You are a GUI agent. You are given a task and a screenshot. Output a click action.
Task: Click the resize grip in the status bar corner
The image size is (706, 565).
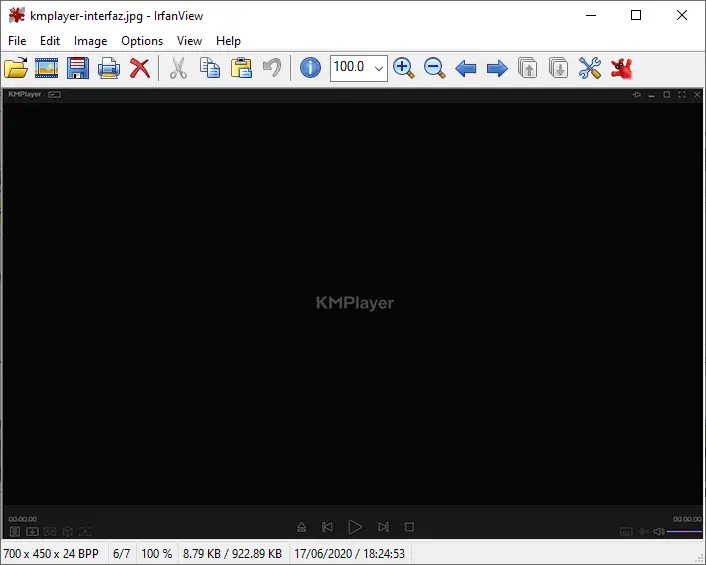(698, 558)
